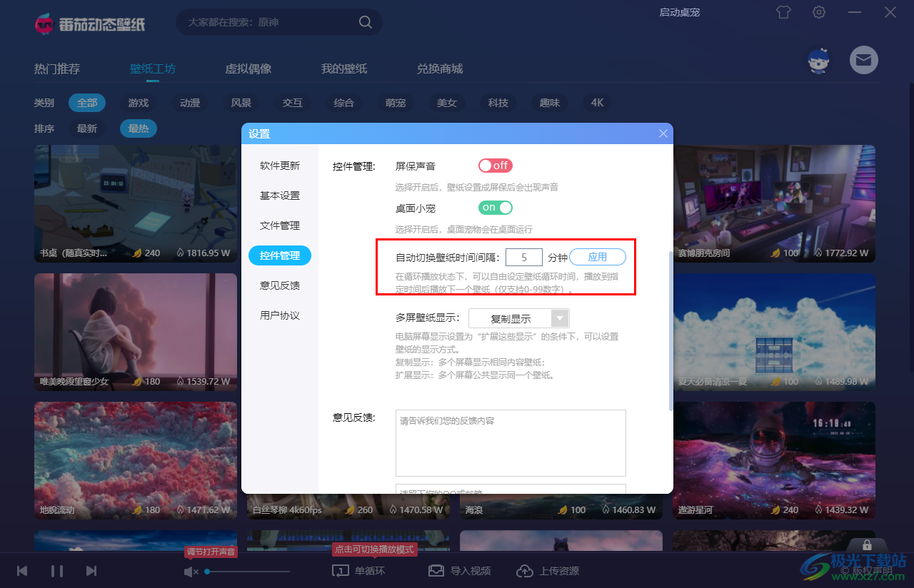Image resolution: width=914 pixels, height=588 pixels.
Task: Filter by 萌宠 category
Action: (396, 103)
